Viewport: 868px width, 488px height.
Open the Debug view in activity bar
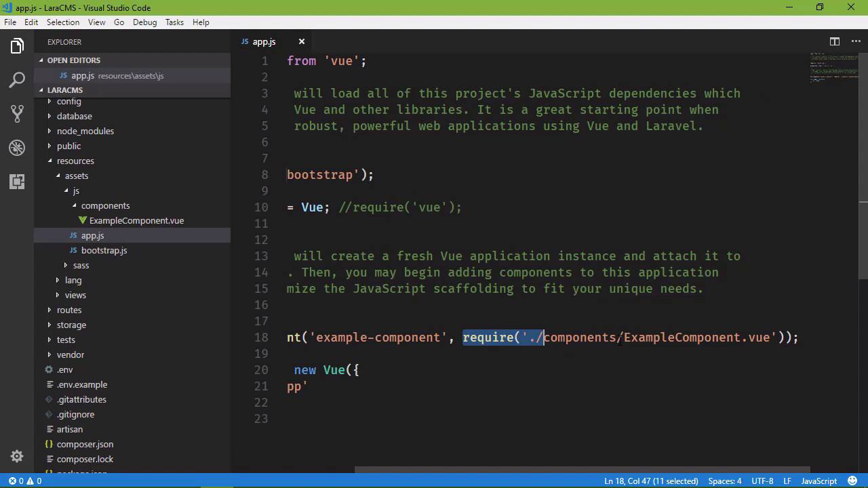click(x=17, y=148)
